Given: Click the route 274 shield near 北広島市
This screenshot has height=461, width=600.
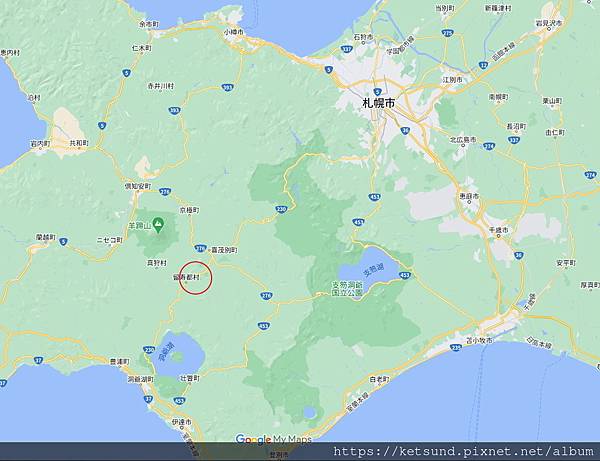Looking at the screenshot, I should point(489,146).
